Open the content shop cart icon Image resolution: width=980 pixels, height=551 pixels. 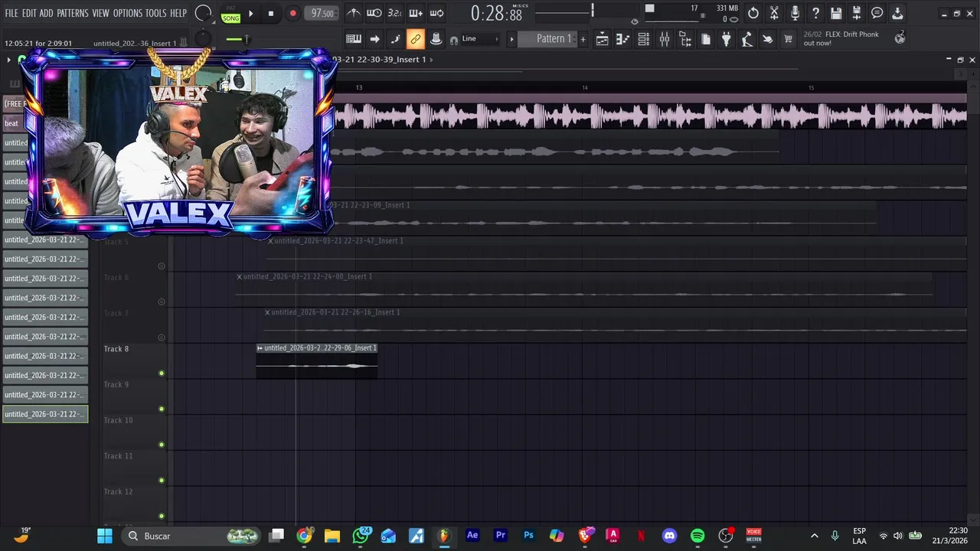789,39
